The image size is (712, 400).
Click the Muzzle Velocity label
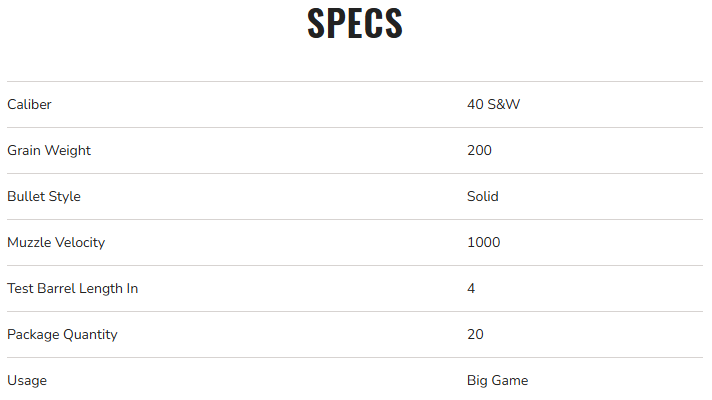(56, 242)
